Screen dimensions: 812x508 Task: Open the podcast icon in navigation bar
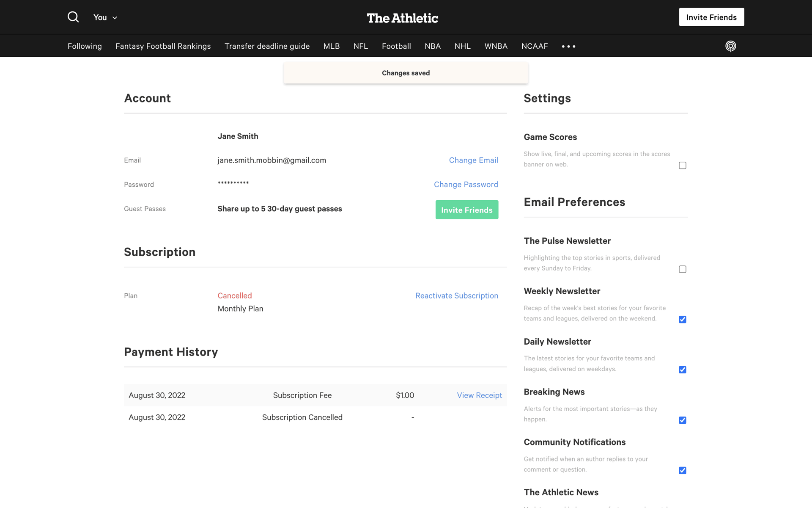tap(730, 46)
